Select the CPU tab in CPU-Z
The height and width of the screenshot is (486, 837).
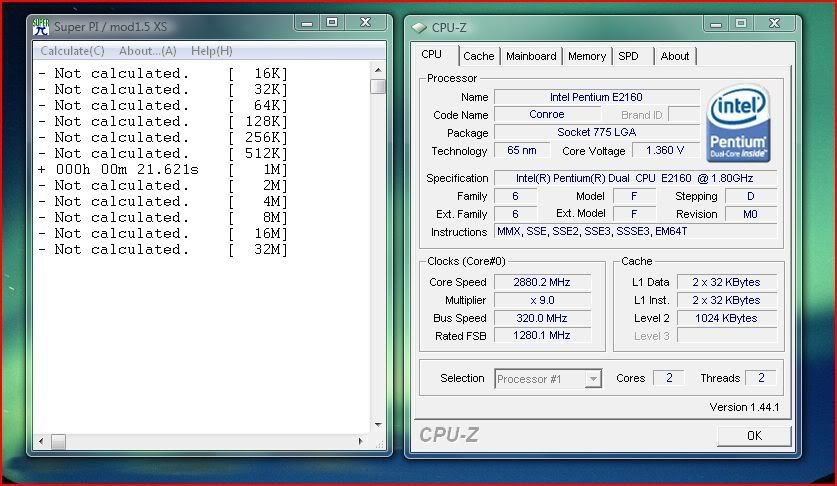point(431,54)
